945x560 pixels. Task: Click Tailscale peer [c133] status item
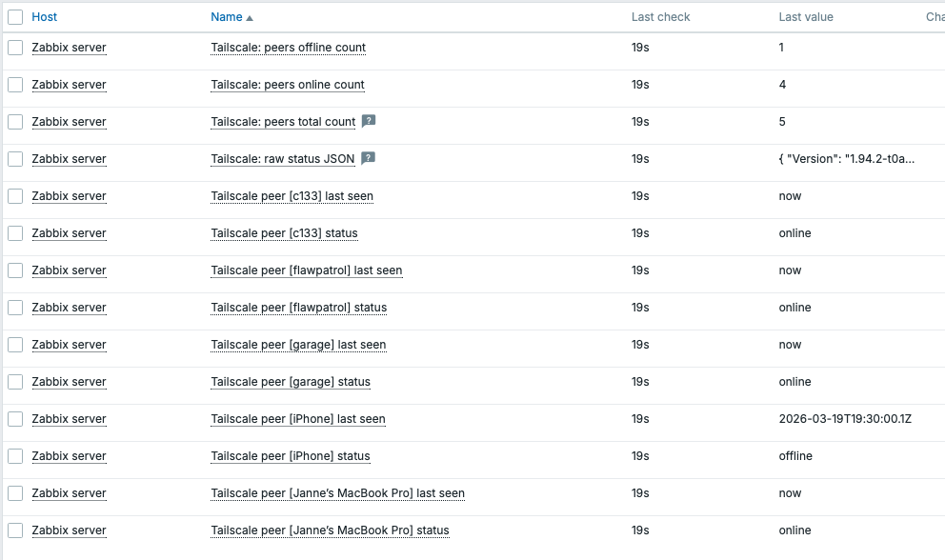pyautogui.click(x=284, y=233)
